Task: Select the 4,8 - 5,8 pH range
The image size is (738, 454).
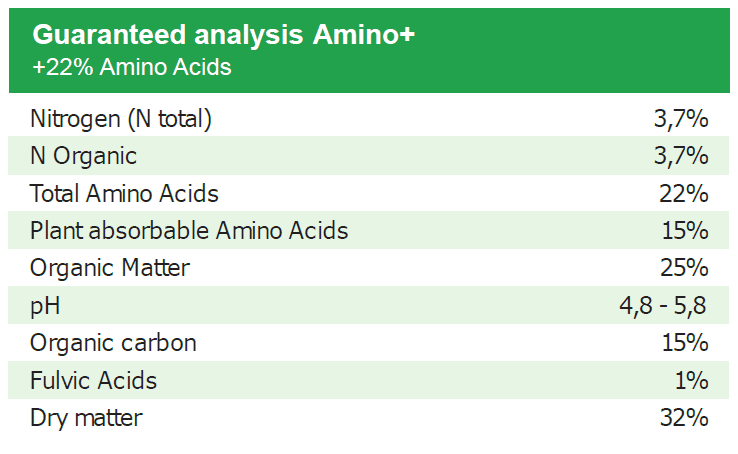Action: (x=663, y=306)
